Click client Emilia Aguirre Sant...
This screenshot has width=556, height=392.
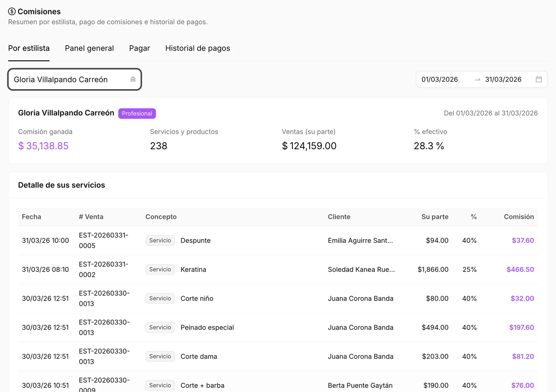pos(360,240)
